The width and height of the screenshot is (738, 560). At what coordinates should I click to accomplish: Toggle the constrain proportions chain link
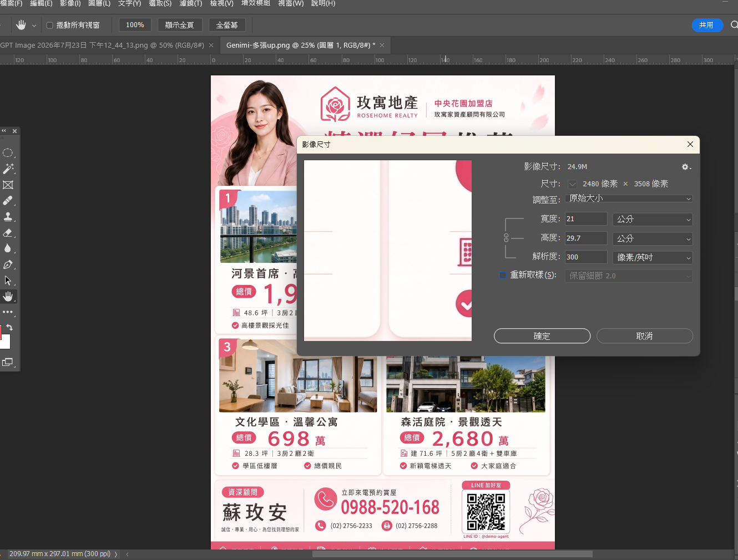(506, 238)
